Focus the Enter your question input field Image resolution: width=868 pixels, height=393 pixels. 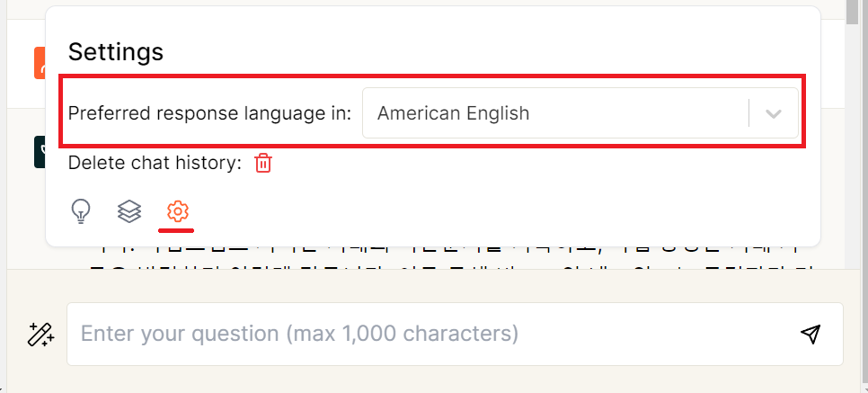point(431,335)
